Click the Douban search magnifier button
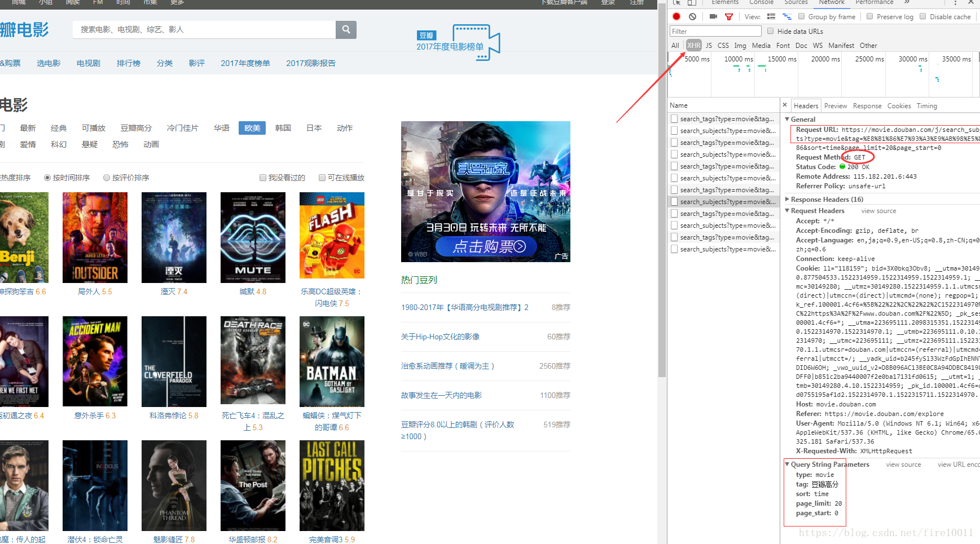Screen dimensions: 980x544 pos(346,29)
